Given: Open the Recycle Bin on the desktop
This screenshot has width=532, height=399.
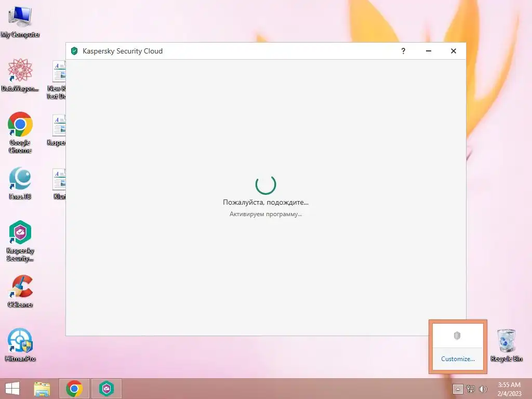Looking at the screenshot, I should 506,345.
